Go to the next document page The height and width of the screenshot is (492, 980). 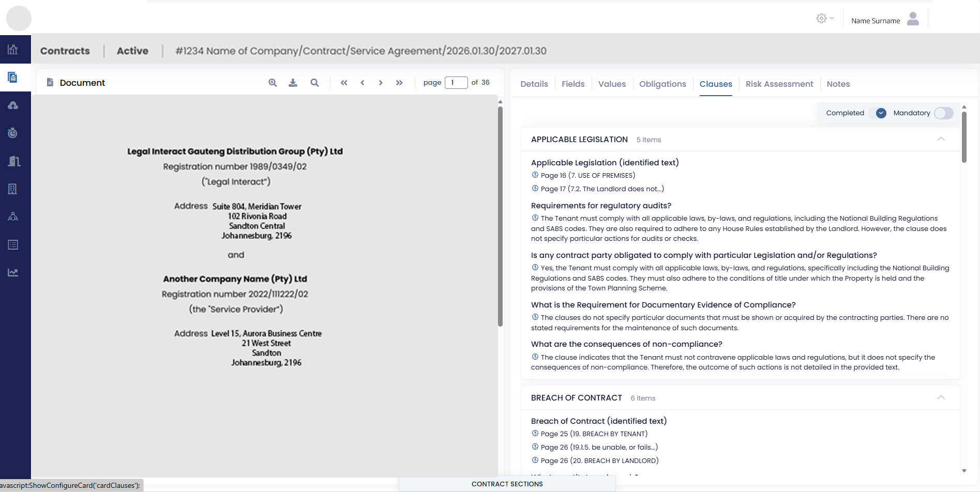coord(381,83)
